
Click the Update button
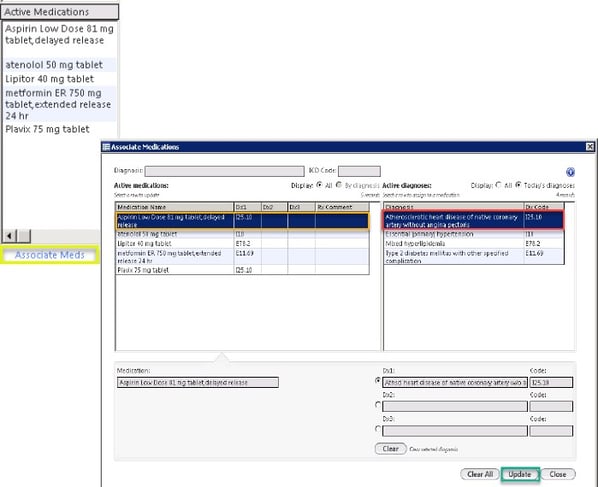point(520,474)
